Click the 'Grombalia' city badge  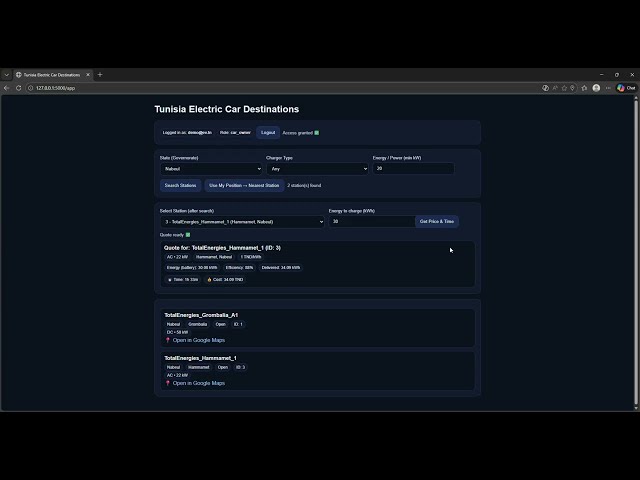point(198,324)
